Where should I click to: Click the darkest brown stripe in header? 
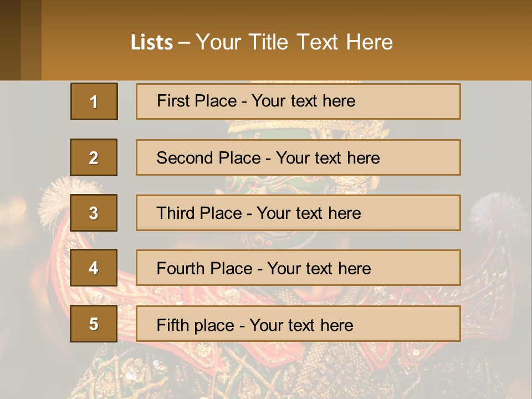click(10, 40)
